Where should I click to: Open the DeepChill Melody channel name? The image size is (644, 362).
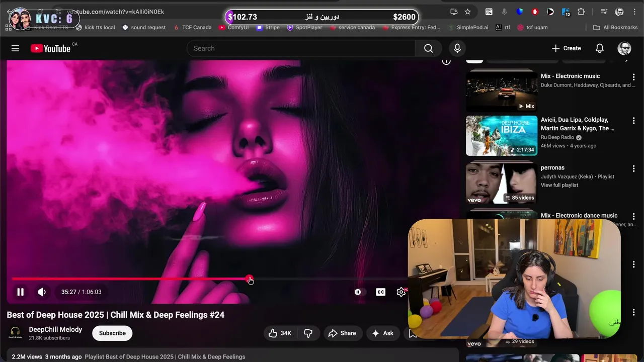55,329
